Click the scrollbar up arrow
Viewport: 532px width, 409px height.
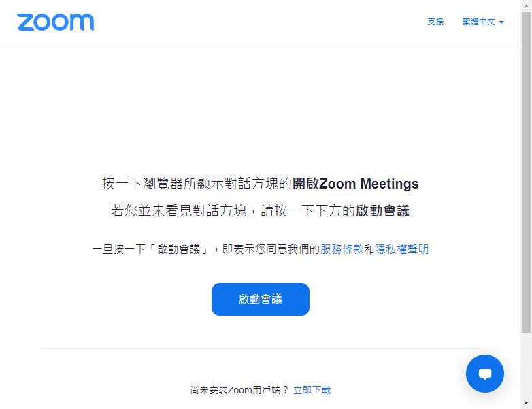tap(526, 5)
